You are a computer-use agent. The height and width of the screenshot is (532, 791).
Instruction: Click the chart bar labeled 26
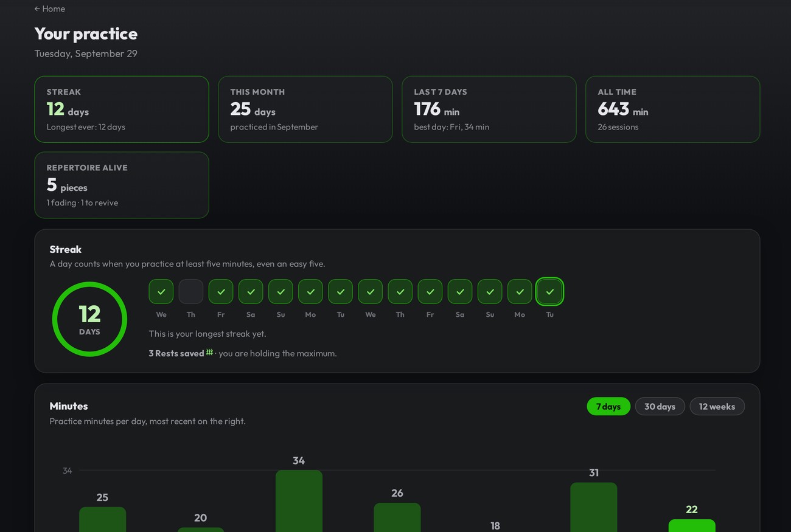point(397,517)
